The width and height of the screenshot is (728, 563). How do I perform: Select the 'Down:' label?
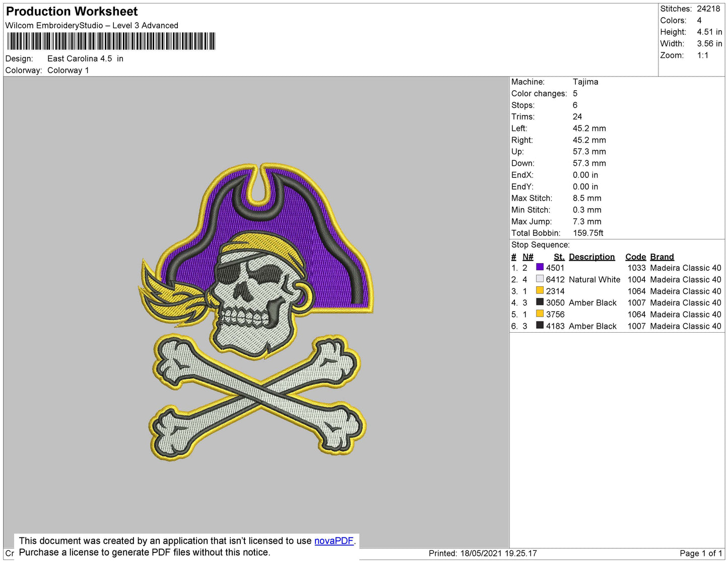522,163
